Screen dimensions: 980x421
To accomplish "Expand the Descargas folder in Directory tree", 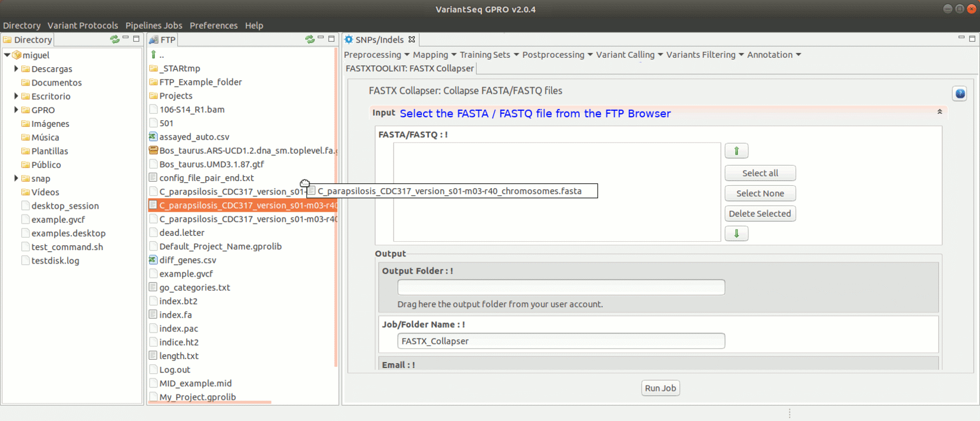I will click(16, 69).
